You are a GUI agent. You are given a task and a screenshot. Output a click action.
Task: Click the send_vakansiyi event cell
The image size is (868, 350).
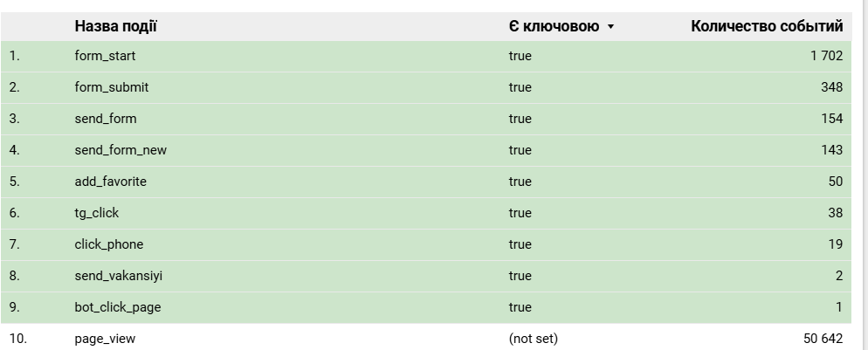coord(118,276)
